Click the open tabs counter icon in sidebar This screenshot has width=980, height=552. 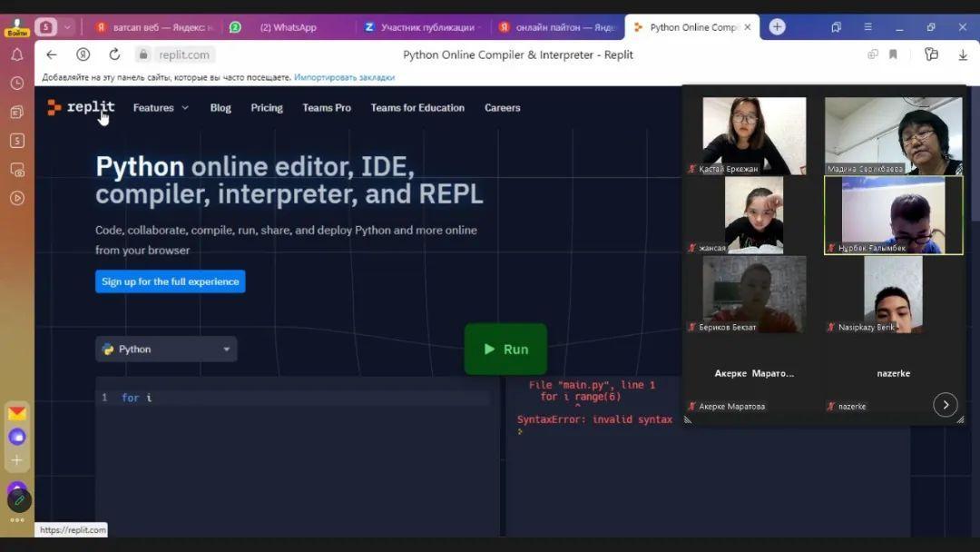[x=17, y=141]
